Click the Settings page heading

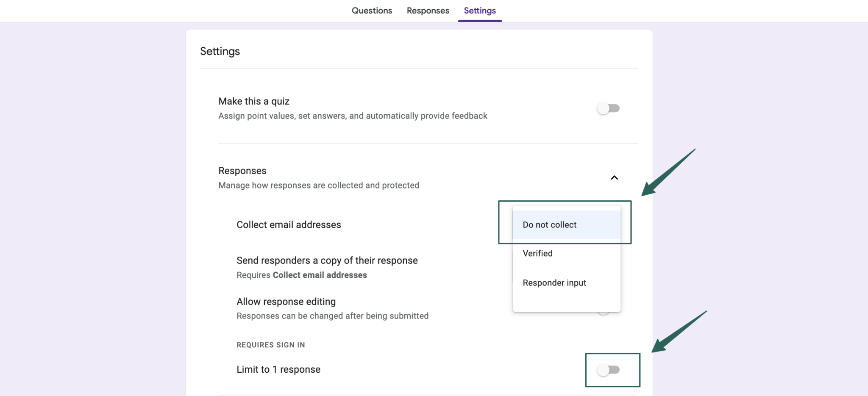[220, 51]
